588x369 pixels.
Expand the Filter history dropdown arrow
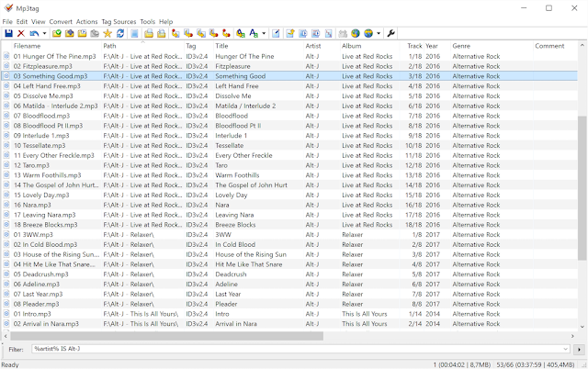566,349
